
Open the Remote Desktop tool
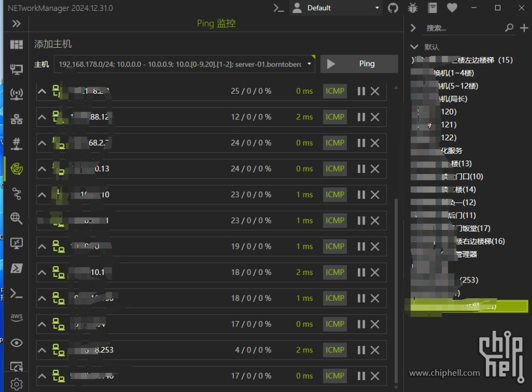16,243
